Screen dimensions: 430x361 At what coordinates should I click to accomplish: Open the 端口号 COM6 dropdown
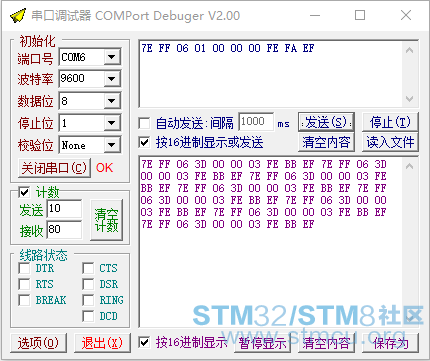click(111, 57)
